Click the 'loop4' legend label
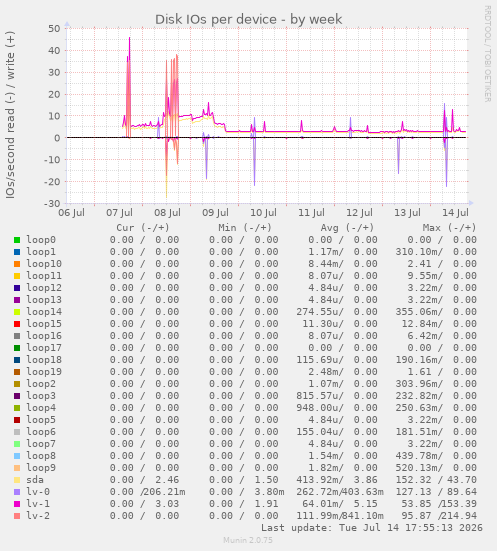This screenshot has height=551, width=497. (x=41, y=408)
